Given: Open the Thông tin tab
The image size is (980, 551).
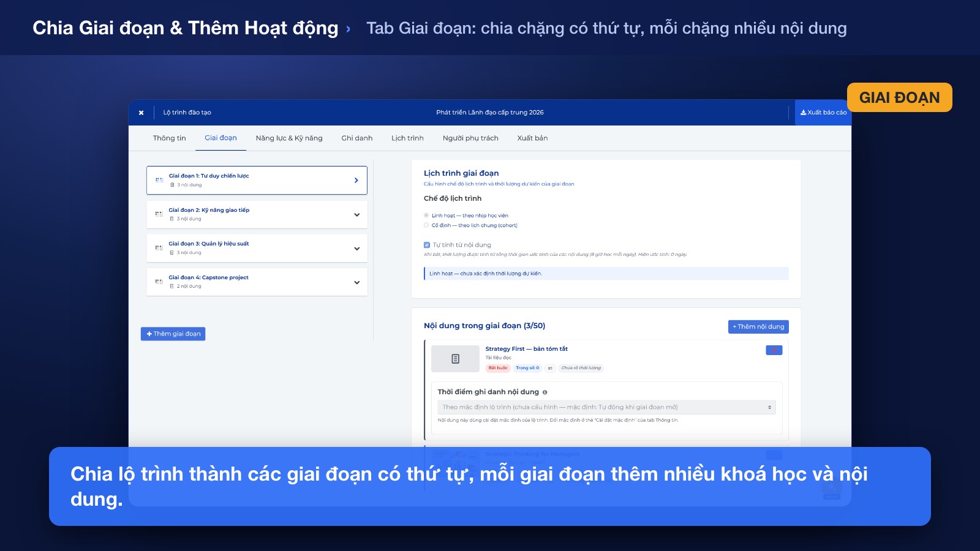Looking at the screenshot, I should [x=169, y=138].
